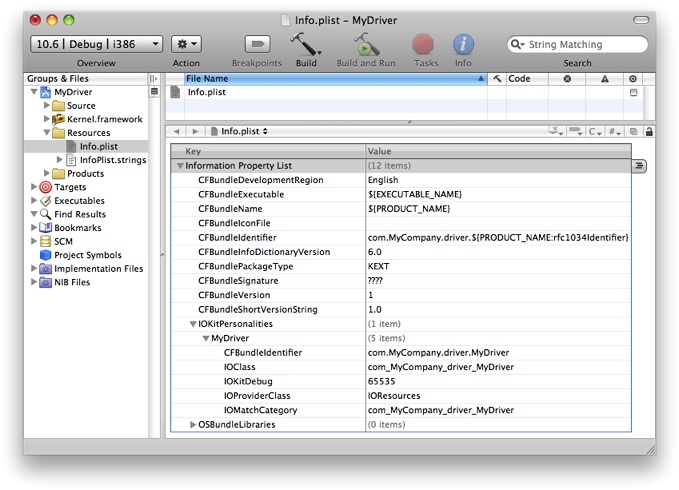Sort by the File Name column header
Screen dimensions: 679x490
tap(330, 78)
